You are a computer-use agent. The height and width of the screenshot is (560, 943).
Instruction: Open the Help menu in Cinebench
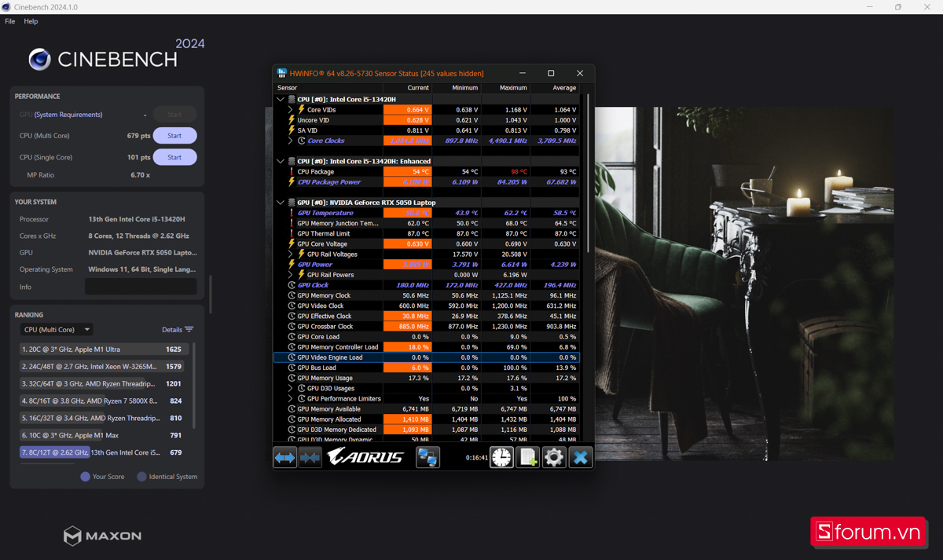click(x=31, y=21)
